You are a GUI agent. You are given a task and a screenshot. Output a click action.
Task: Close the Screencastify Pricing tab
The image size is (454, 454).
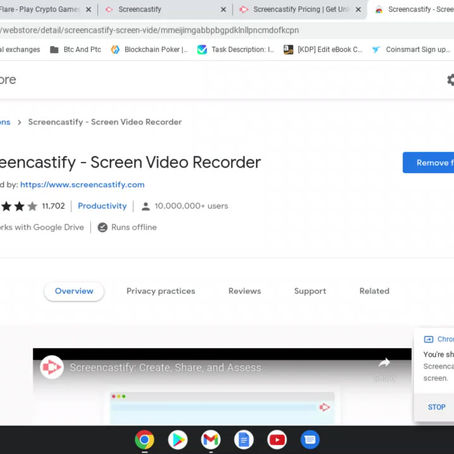[x=358, y=10]
